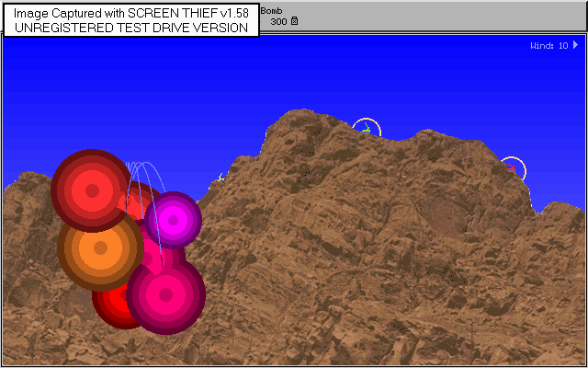Open the Bomb weapon selector label

[272, 10]
